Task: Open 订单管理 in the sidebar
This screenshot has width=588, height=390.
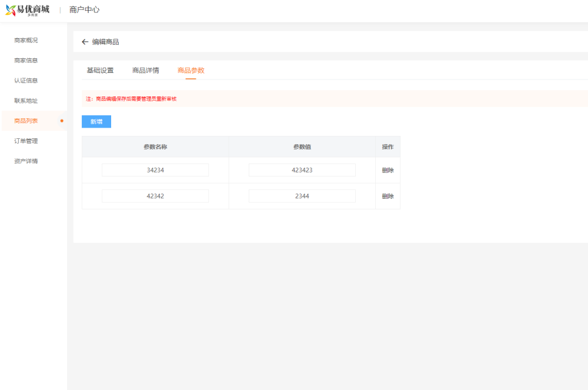Action: [26, 141]
